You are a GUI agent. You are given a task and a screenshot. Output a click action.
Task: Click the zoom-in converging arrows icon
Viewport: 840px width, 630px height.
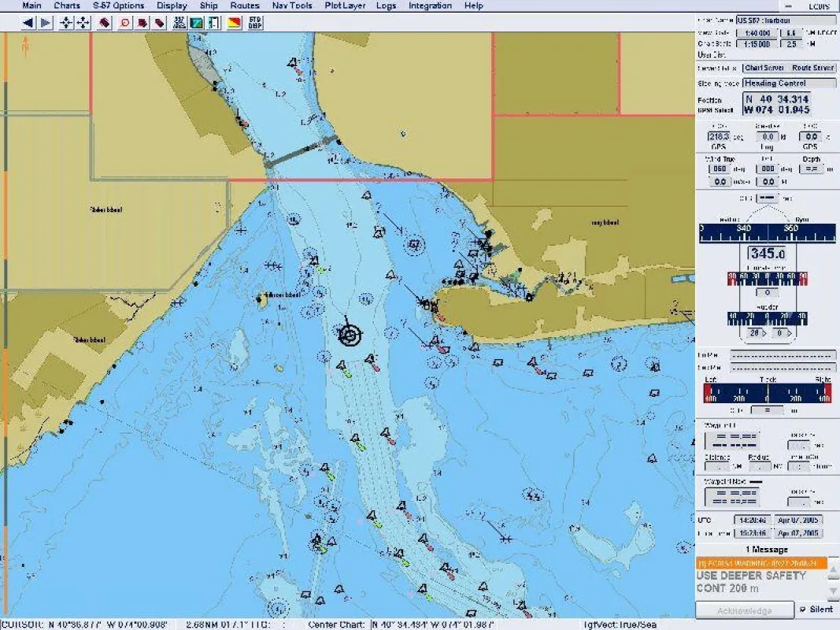click(66, 23)
